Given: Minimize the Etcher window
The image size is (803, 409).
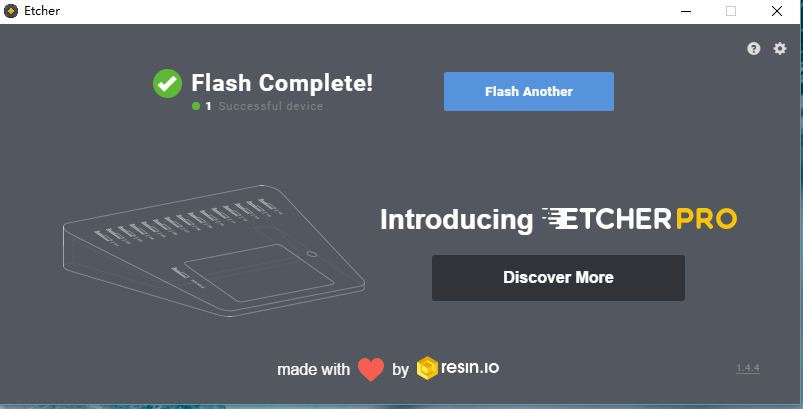Looking at the screenshot, I should [x=686, y=11].
